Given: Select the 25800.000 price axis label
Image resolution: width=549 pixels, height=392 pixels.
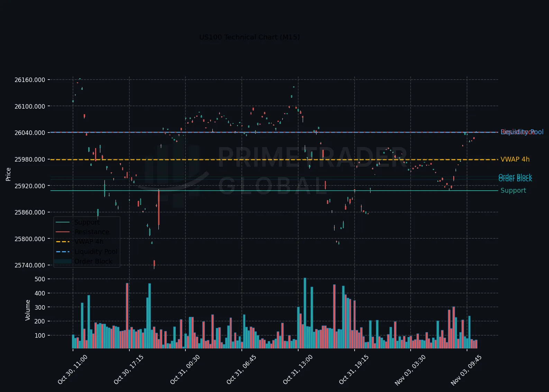Looking at the screenshot, I should pos(30,239).
